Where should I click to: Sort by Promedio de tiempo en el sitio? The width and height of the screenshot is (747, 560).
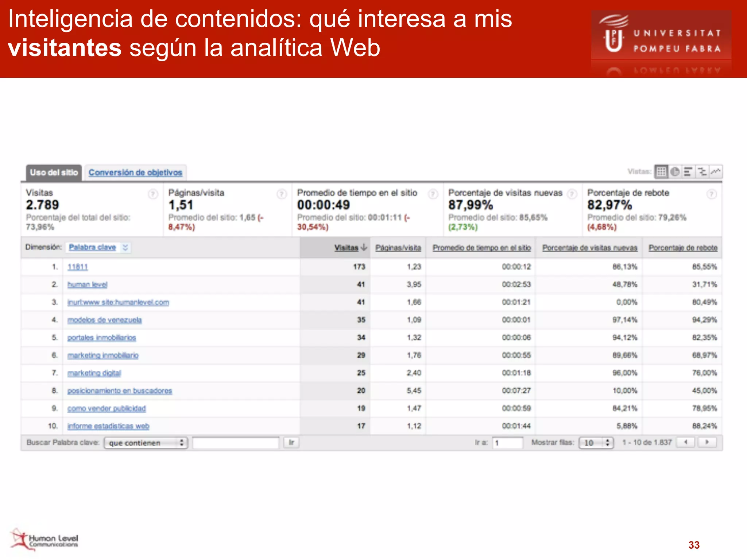click(482, 248)
